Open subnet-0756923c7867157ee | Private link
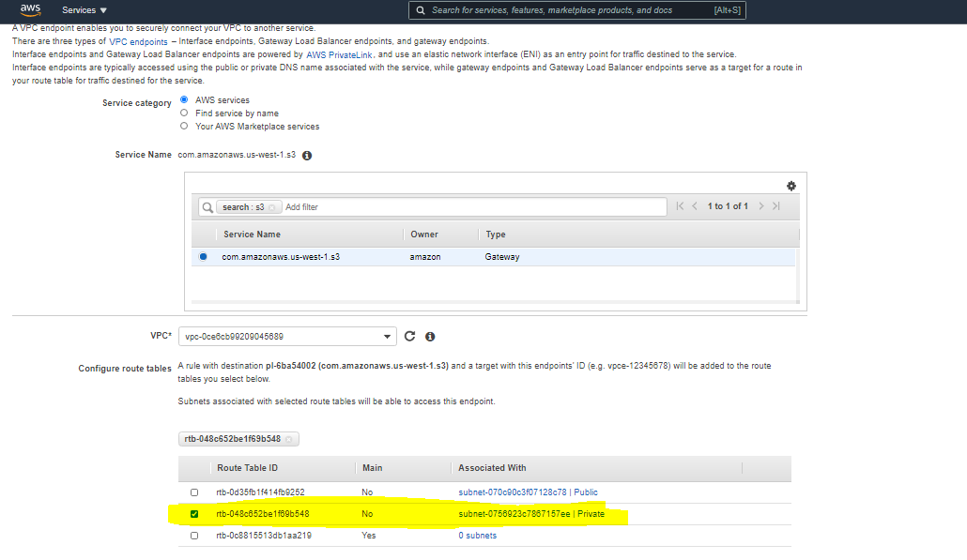 [531, 514]
